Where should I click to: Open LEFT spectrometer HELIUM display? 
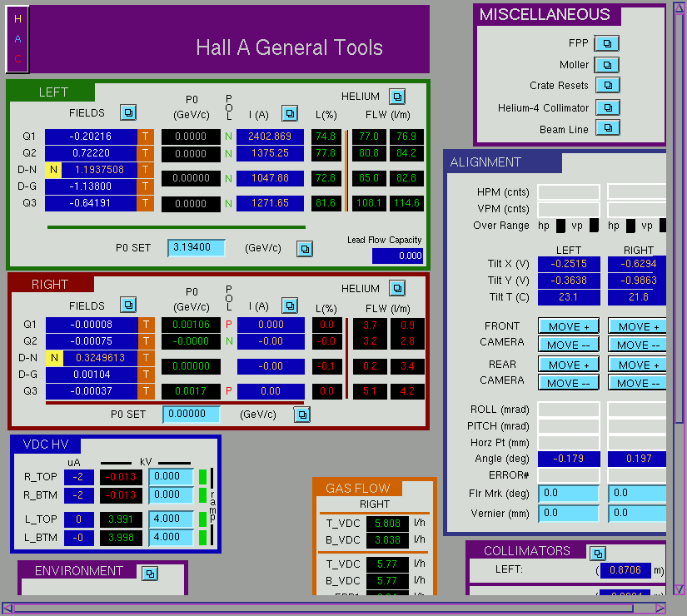tap(397, 97)
